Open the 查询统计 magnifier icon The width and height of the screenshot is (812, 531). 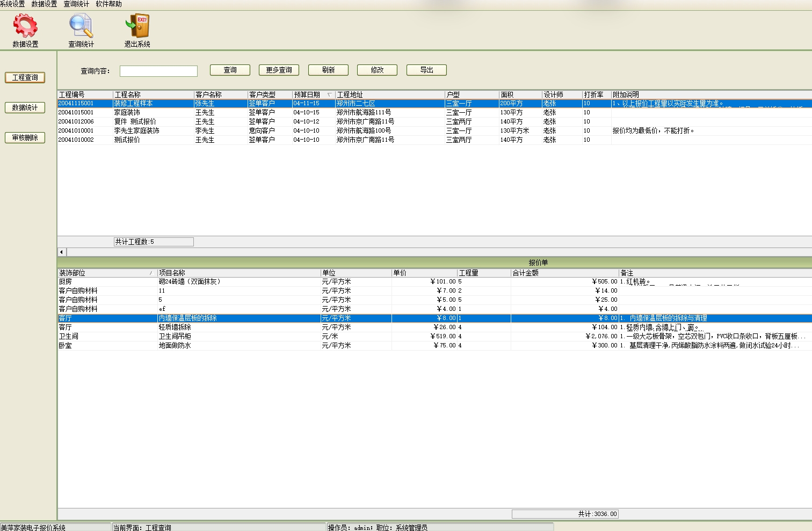coord(81,26)
